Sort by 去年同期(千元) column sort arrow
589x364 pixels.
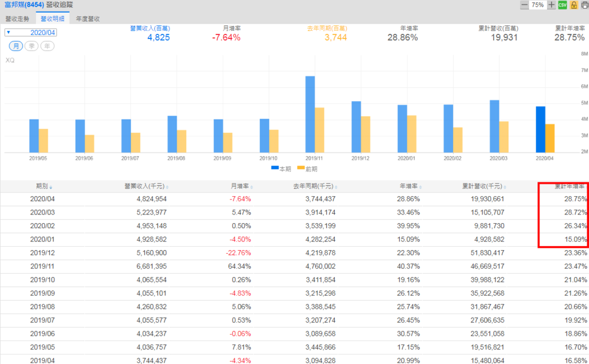coord(336,187)
